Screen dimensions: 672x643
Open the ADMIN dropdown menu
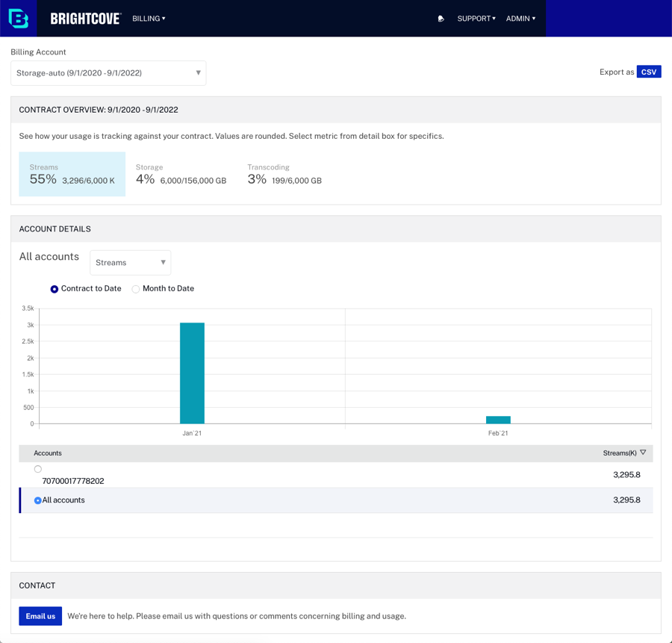[x=520, y=19]
